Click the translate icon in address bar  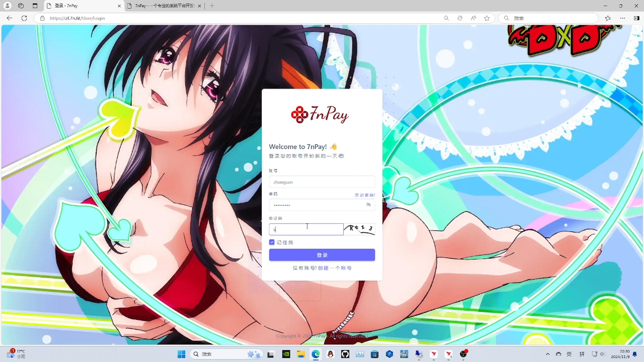(x=460, y=18)
